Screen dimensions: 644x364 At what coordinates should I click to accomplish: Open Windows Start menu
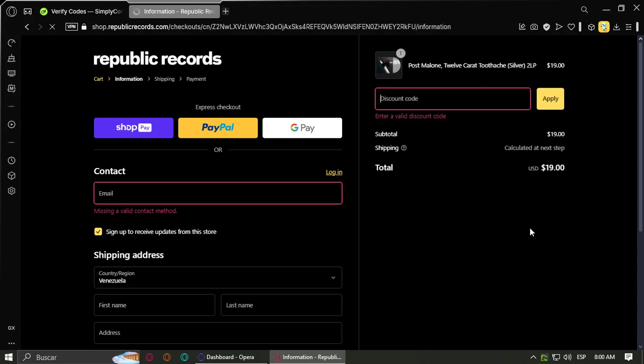(9, 357)
